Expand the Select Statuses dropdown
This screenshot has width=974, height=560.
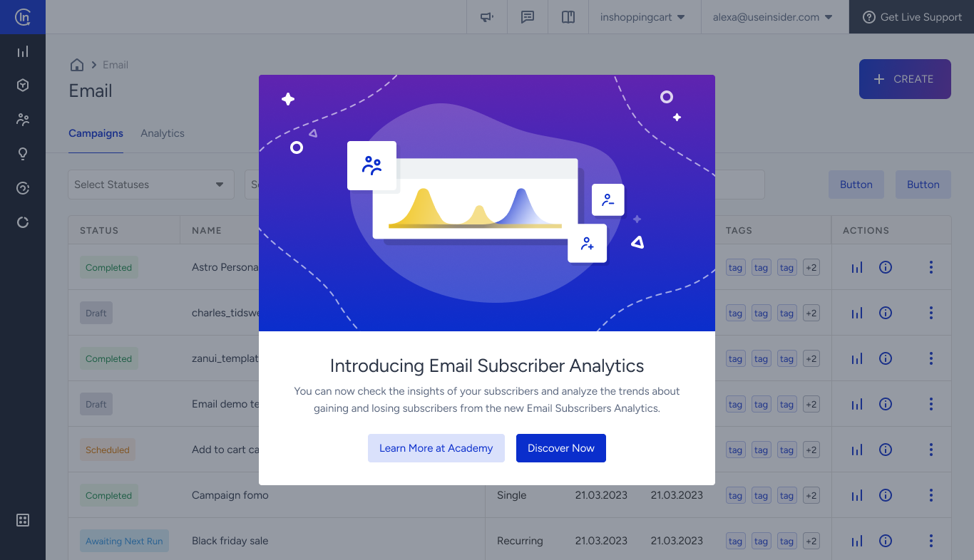point(151,185)
